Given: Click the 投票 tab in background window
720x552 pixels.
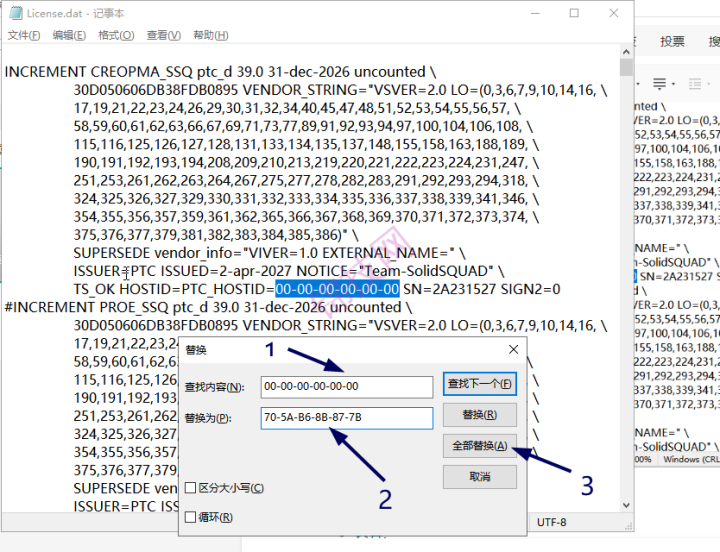Looking at the screenshot, I should pyautogui.click(x=672, y=42).
